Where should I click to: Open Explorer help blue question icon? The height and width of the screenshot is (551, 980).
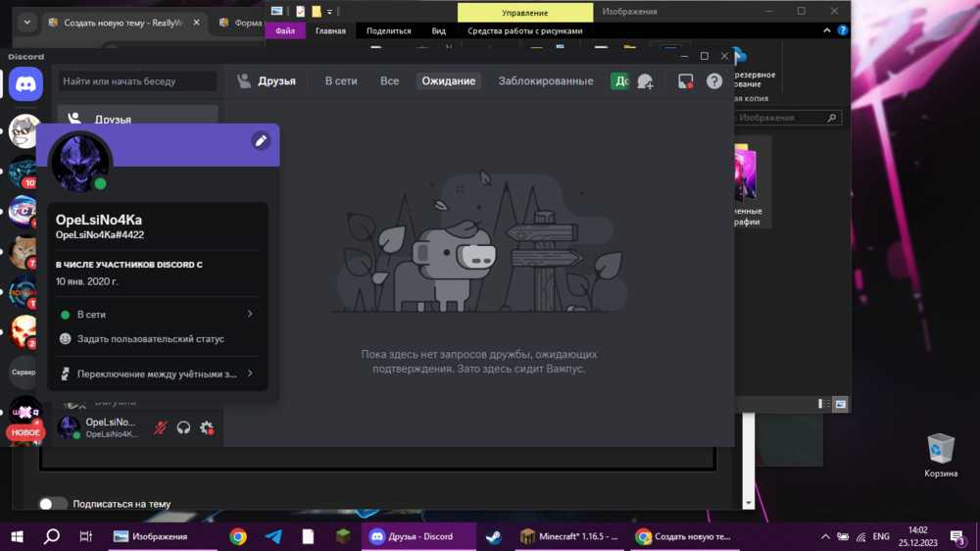(x=843, y=30)
